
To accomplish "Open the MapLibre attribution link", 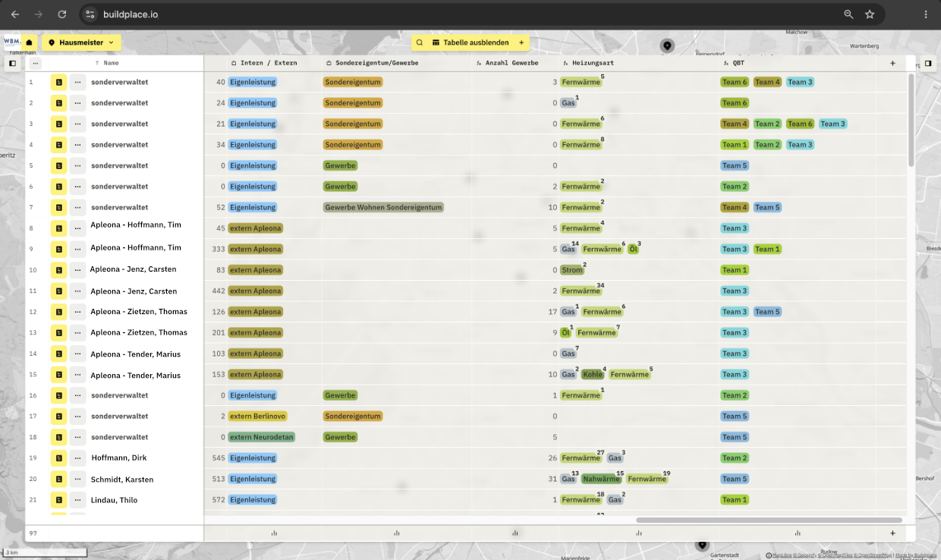I will click(x=782, y=555).
